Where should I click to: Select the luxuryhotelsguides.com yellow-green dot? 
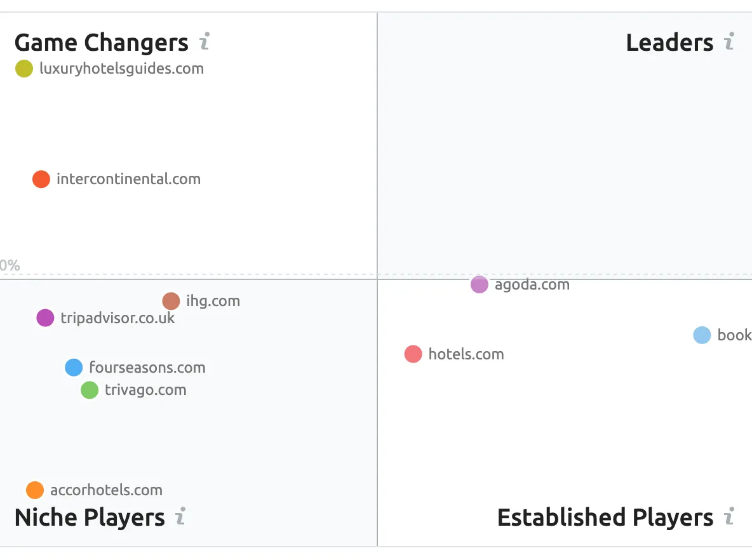click(24, 69)
